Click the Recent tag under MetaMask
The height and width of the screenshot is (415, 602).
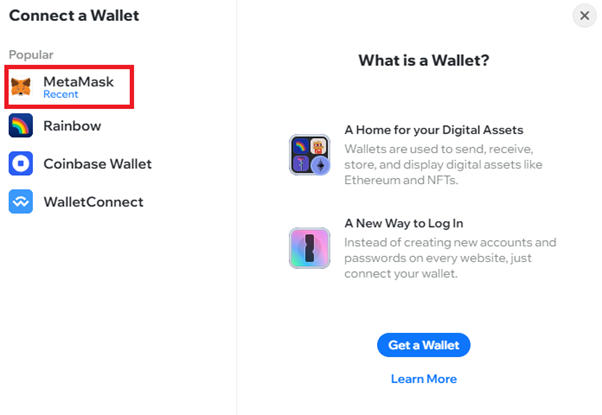[61, 94]
